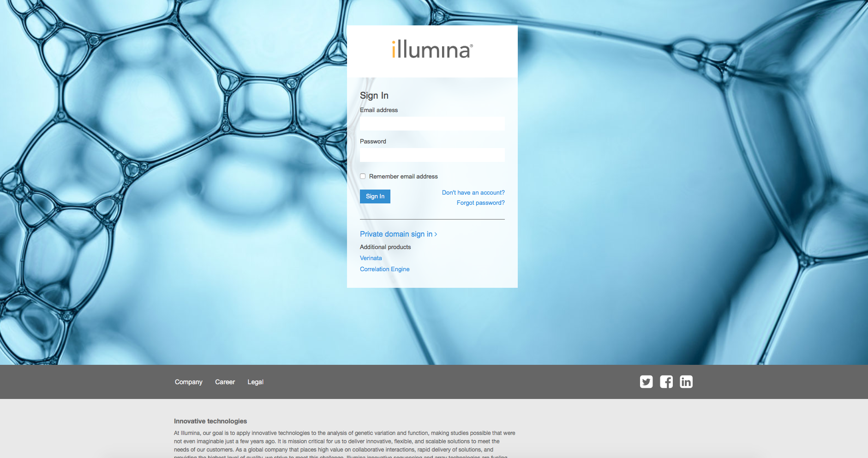Open Illumina's Twitter page icon
The height and width of the screenshot is (458, 868).
(x=646, y=382)
